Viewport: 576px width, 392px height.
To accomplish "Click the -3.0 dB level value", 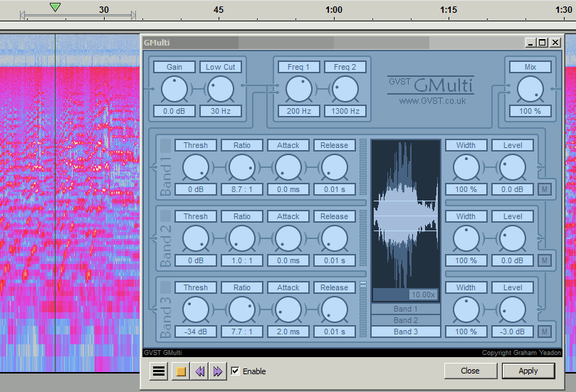I will click(x=513, y=332).
